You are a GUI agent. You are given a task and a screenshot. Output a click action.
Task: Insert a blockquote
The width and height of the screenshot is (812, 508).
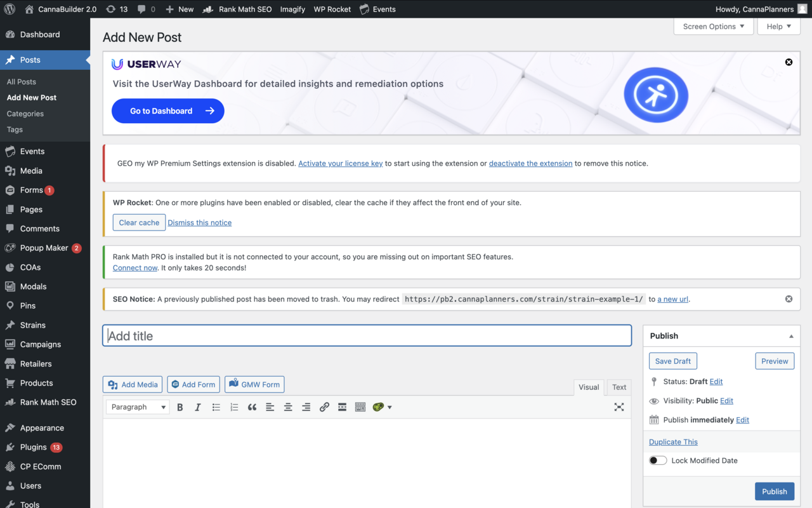pyautogui.click(x=252, y=407)
